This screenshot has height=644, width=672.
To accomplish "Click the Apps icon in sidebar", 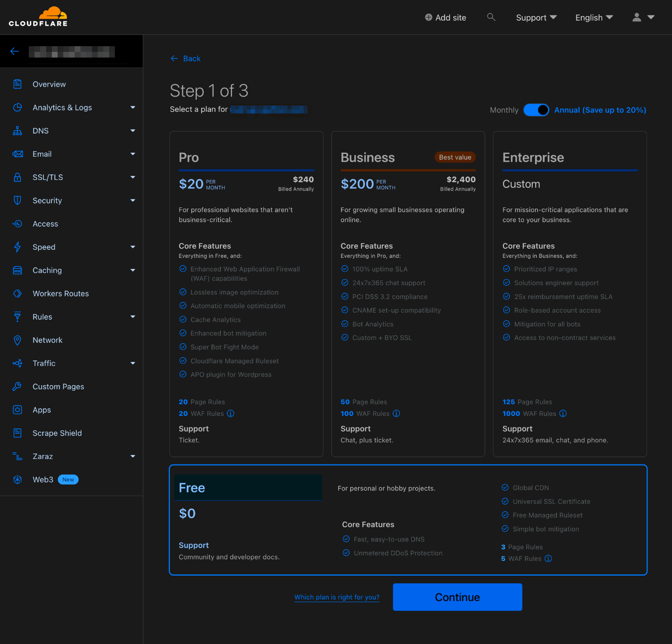I will tap(18, 410).
